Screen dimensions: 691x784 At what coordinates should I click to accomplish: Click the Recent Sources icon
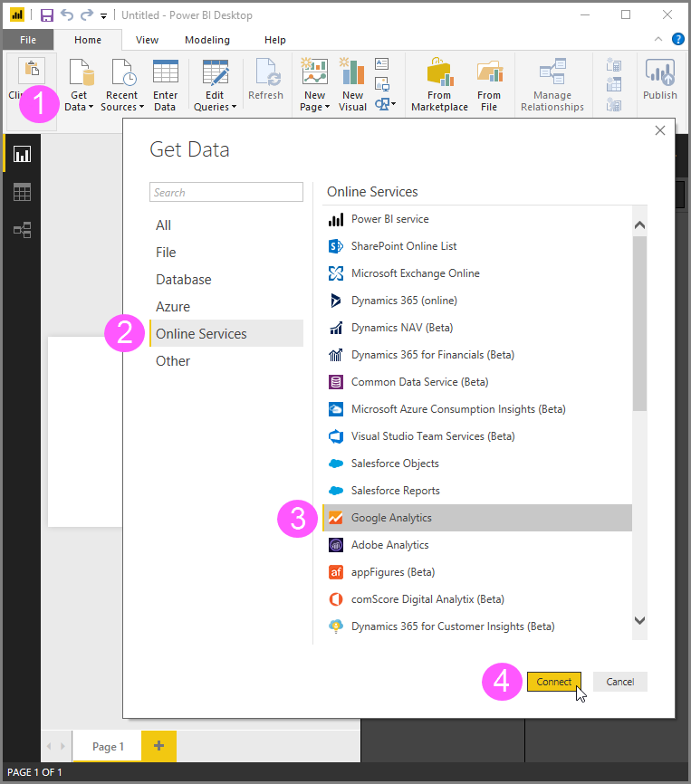(x=122, y=72)
